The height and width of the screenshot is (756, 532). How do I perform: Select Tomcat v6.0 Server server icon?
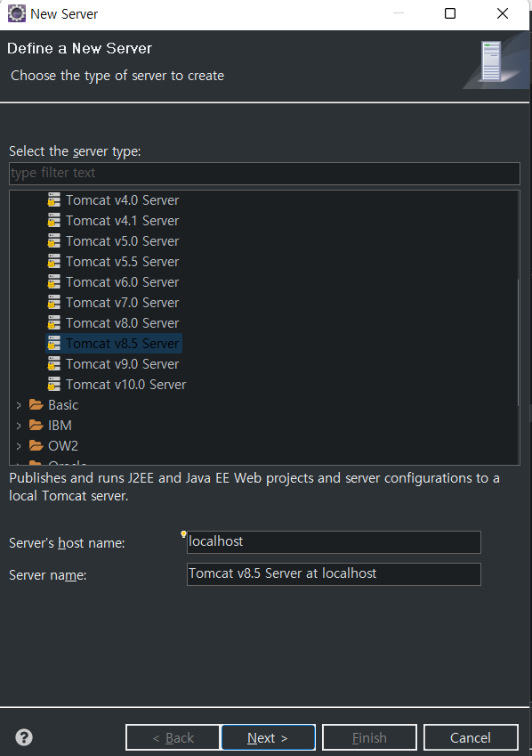54,282
